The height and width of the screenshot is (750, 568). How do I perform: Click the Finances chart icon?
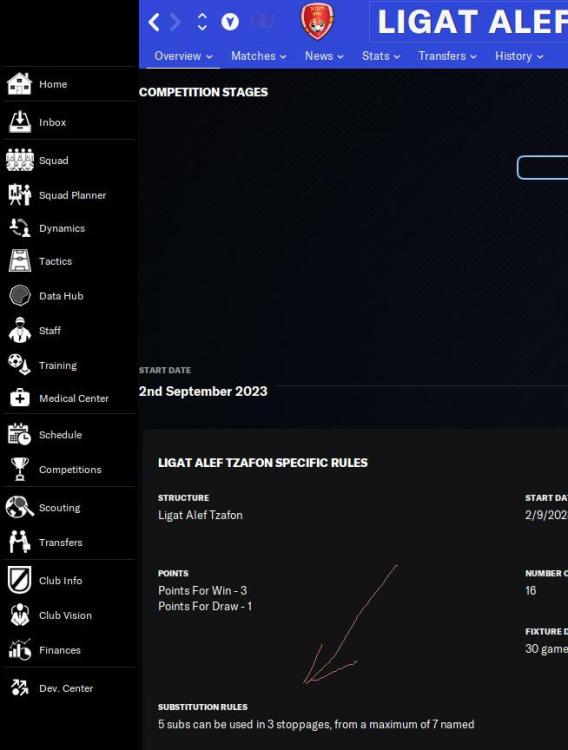pos(20,650)
